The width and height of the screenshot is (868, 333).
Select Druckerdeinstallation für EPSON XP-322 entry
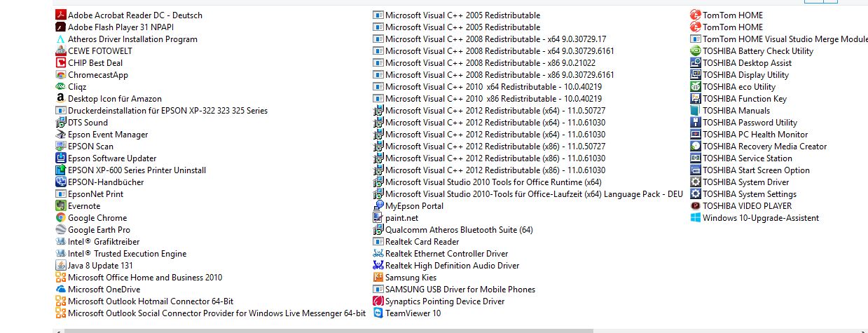coord(162,110)
